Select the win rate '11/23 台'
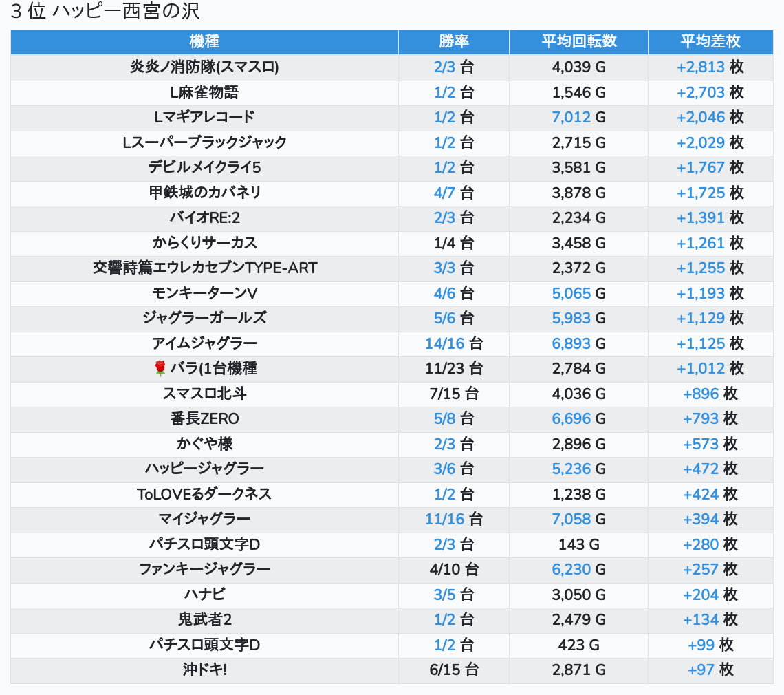The height and width of the screenshot is (695, 784). tap(454, 369)
